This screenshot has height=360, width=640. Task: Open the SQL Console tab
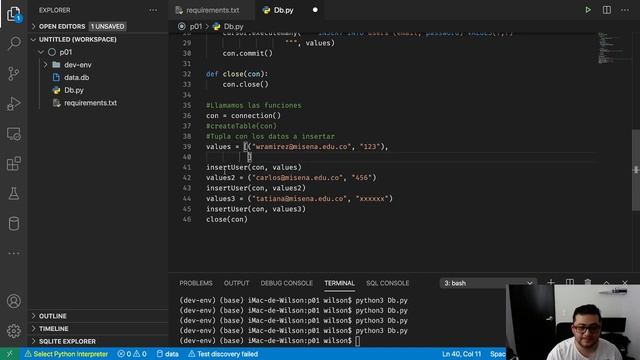click(x=387, y=283)
